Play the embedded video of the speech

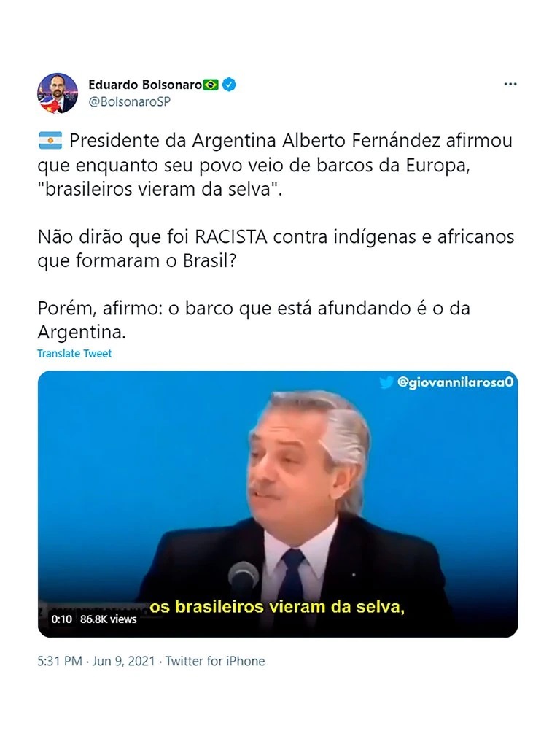point(278,504)
